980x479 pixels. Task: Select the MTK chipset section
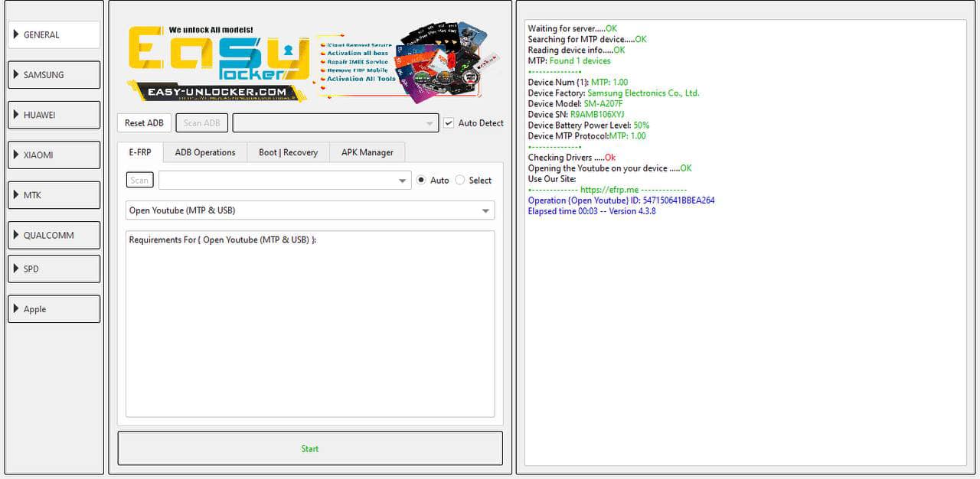click(x=54, y=195)
